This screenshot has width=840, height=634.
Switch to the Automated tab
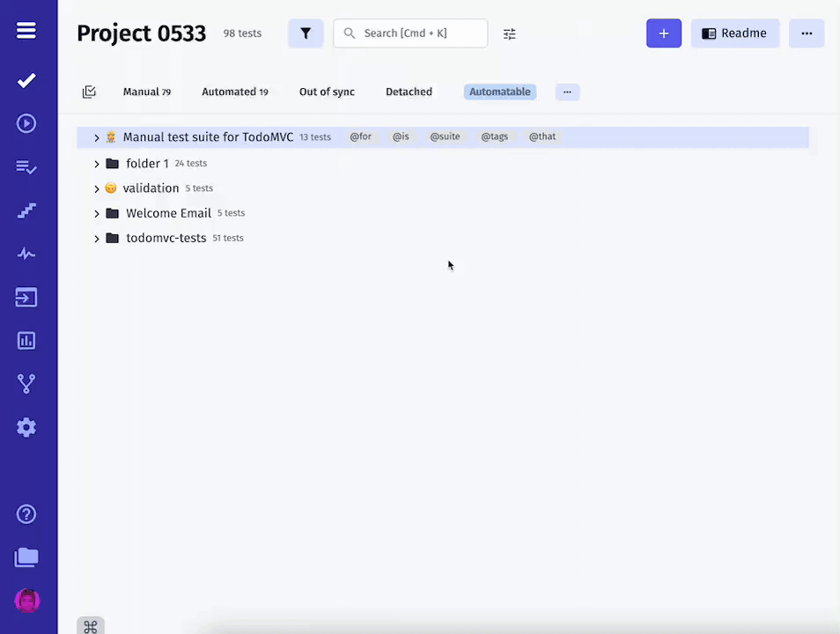coord(234,92)
